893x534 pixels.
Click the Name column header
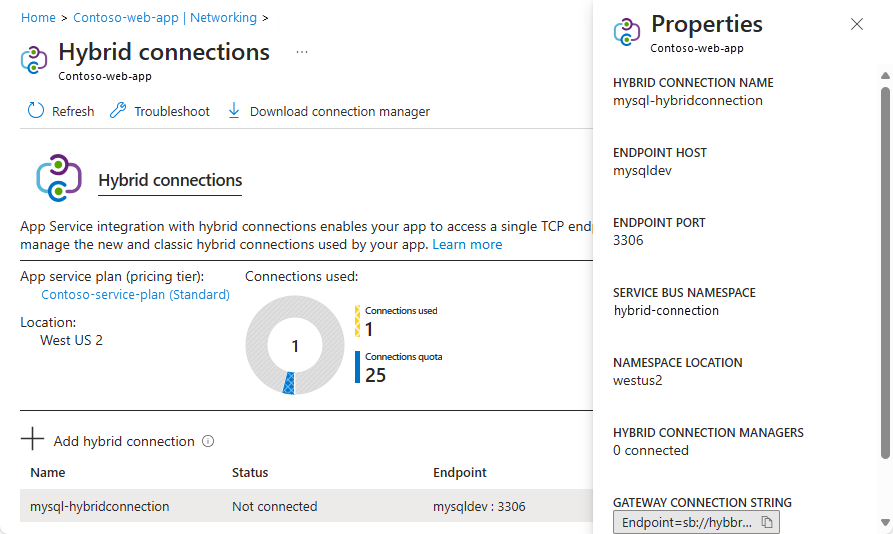click(x=48, y=472)
